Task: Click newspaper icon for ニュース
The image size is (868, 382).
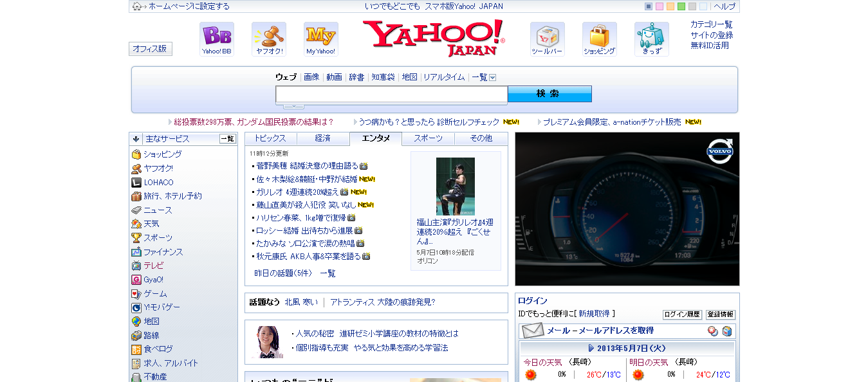Action: (136, 210)
